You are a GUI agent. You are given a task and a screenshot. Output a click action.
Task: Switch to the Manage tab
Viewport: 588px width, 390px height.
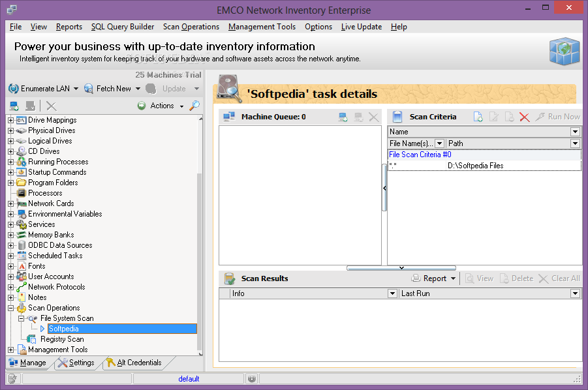click(27, 363)
